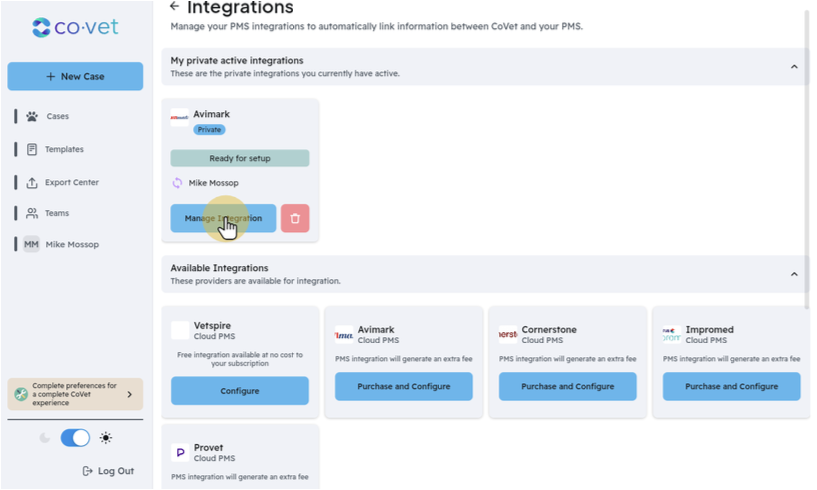Click the sun light-mode icon
This screenshot has height=490, width=817.
[x=106, y=438]
